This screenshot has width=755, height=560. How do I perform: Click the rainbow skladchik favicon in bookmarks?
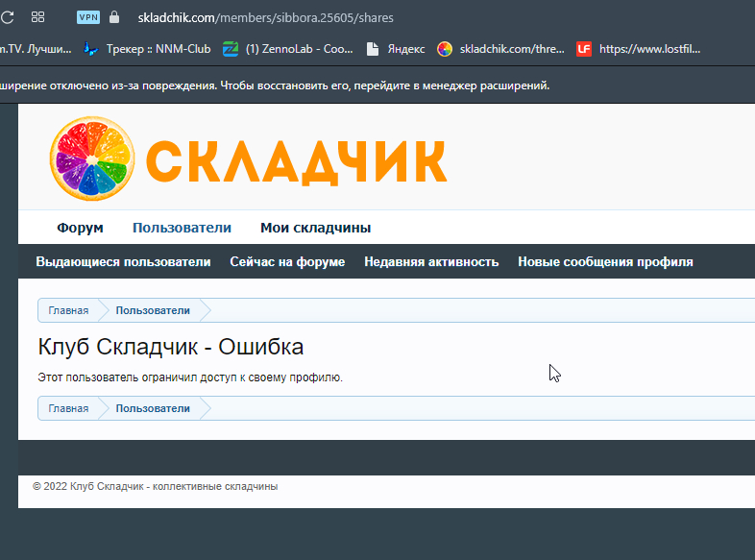coord(445,49)
